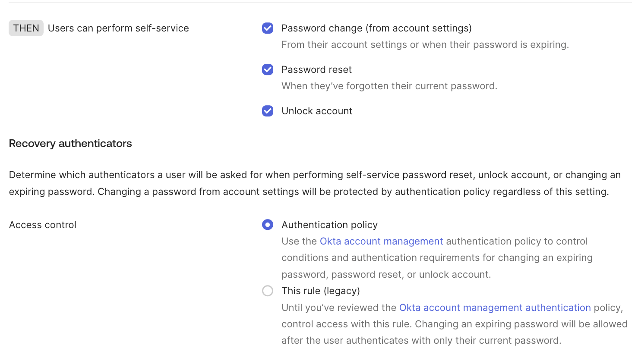Choose the This rule (legacy) radio option

[x=268, y=291]
